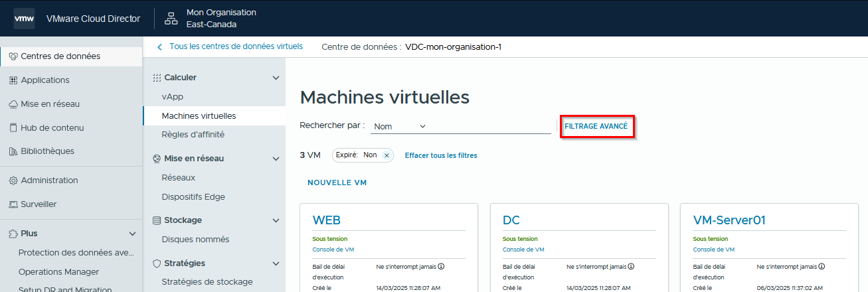Click NOUVELLE VM button
Screen dimensions: 868x292
[x=337, y=183]
